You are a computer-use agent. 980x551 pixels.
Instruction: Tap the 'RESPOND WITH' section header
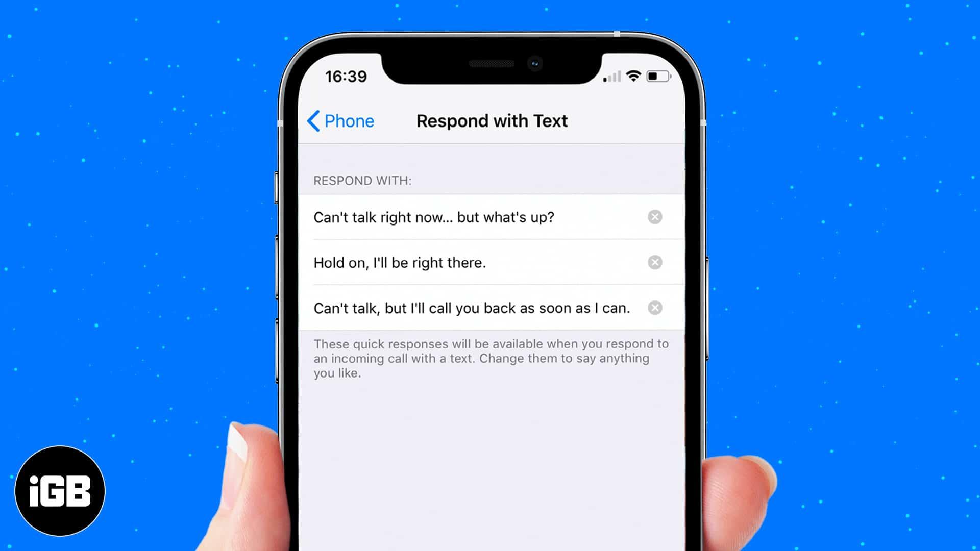[x=362, y=180]
